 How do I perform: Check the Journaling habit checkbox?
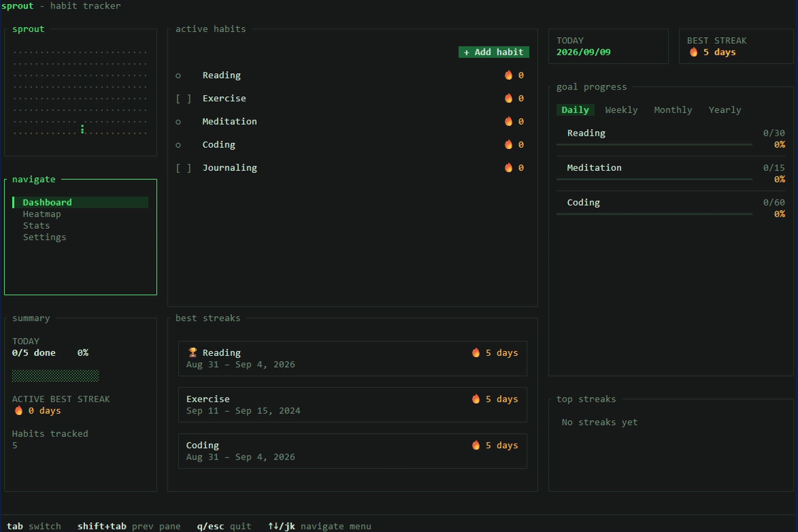(184, 168)
